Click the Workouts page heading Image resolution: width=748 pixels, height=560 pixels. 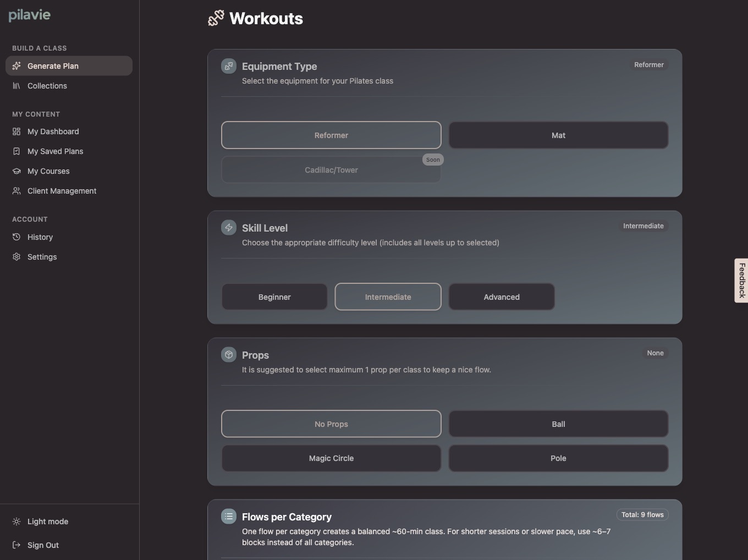pyautogui.click(x=266, y=18)
